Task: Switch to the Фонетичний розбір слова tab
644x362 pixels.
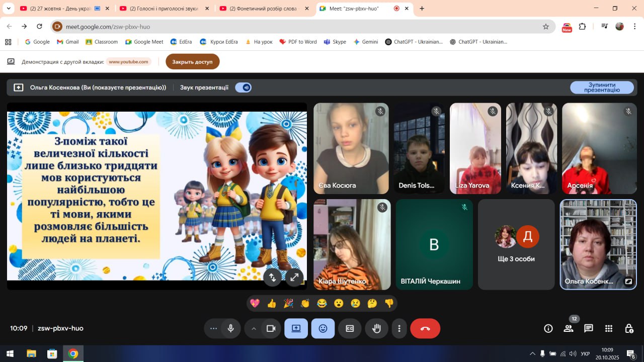Action: [264, 9]
